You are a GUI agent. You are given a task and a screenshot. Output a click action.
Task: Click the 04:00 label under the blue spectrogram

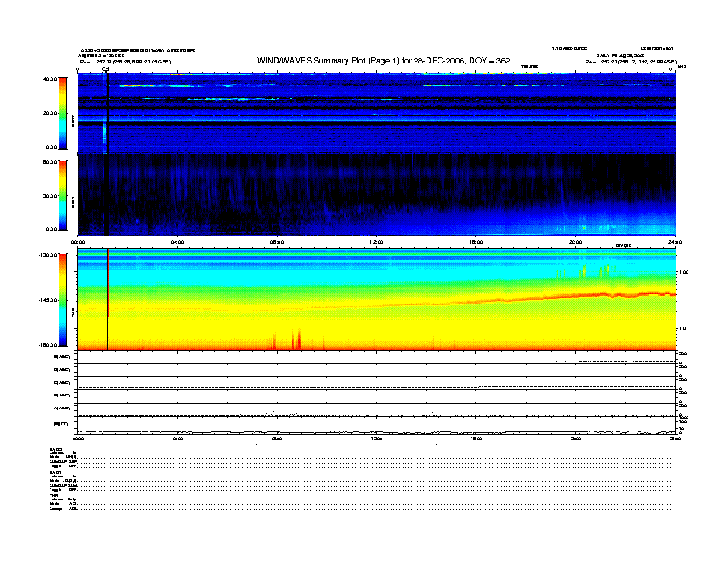[177, 242]
